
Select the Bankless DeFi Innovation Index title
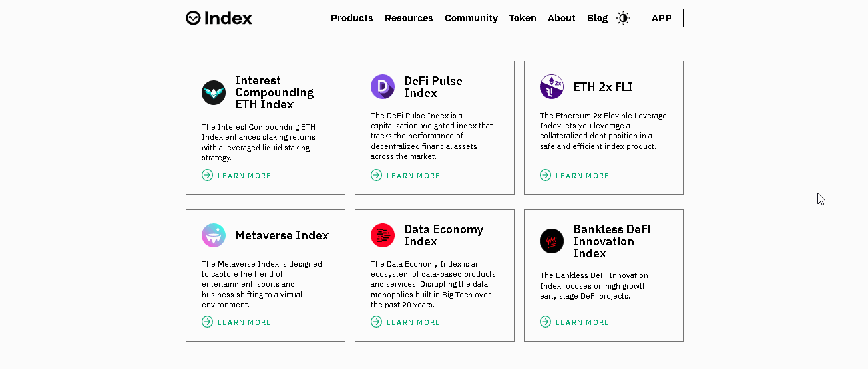coord(612,241)
